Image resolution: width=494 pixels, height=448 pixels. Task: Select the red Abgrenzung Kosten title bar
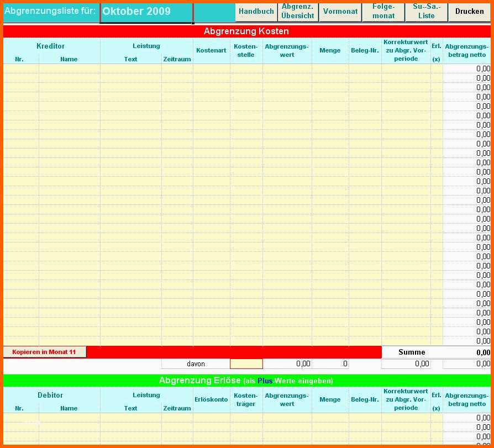(246, 31)
